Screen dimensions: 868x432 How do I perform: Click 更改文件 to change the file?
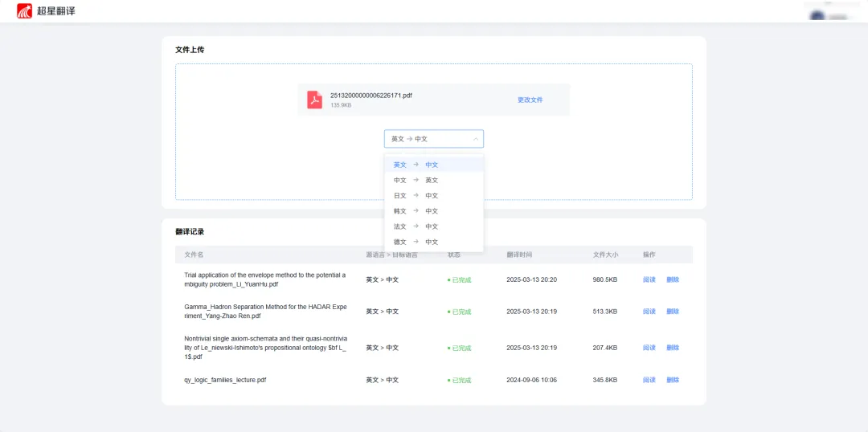point(530,100)
